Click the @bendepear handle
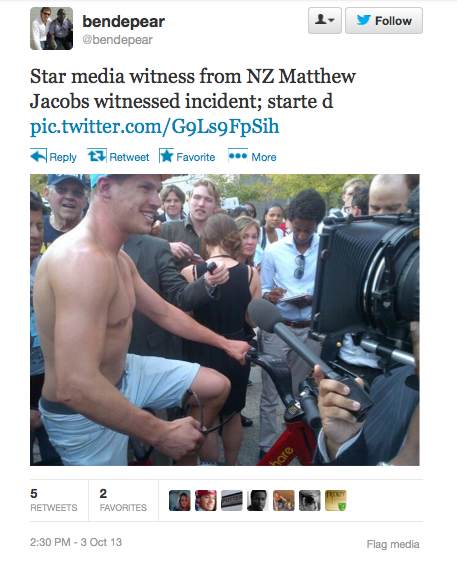457x566 pixels. [118, 40]
